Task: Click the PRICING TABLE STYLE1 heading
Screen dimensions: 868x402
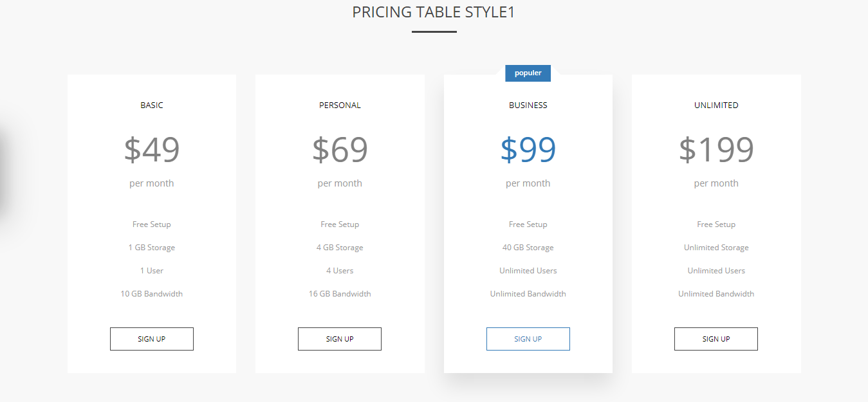Action: click(434, 12)
